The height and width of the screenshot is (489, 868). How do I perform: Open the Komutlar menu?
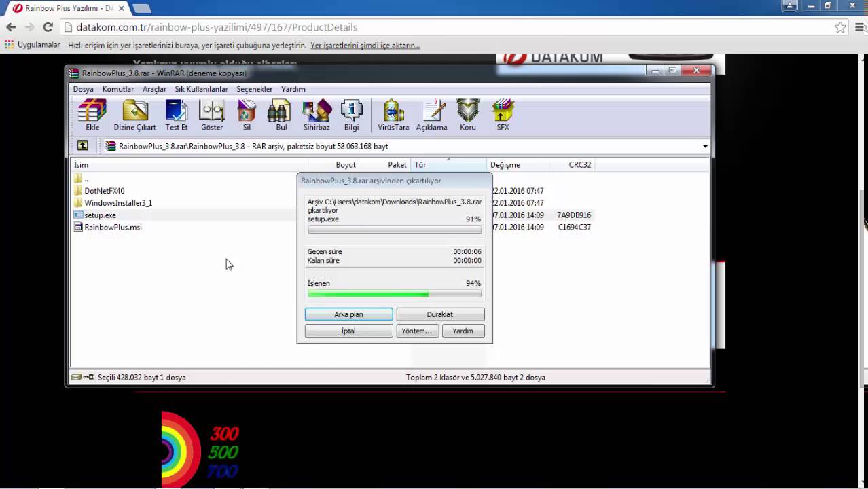pyautogui.click(x=118, y=89)
